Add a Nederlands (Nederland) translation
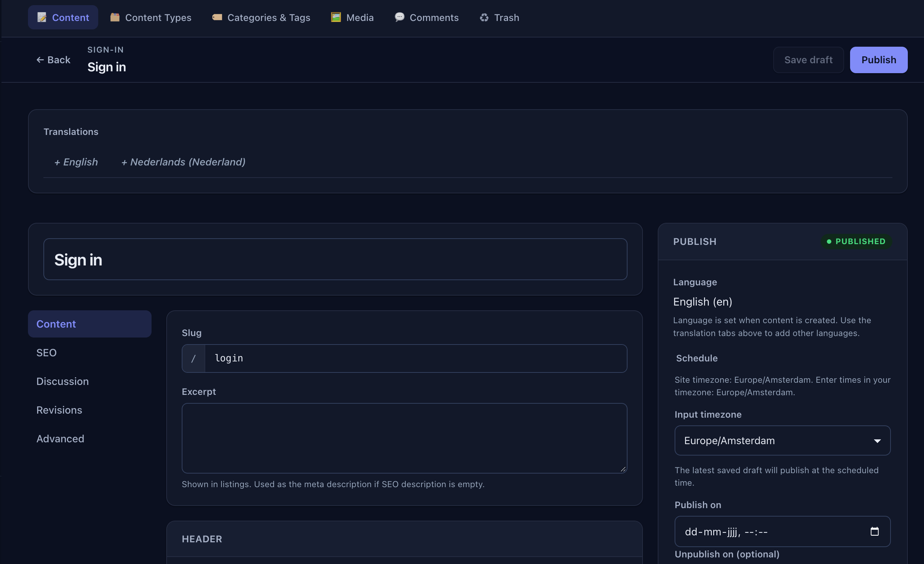This screenshot has width=924, height=564. (x=184, y=162)
